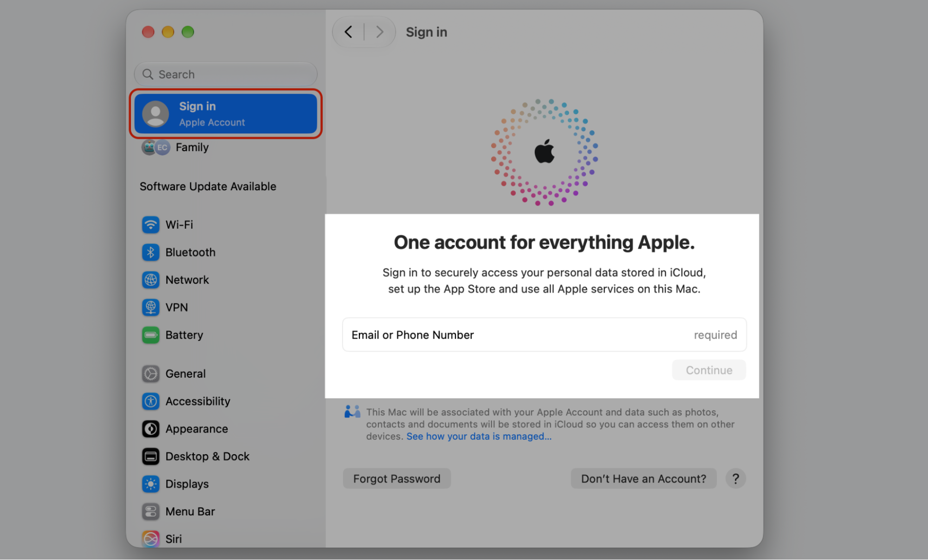Go back with the left chevron
The height and width of the screenshot is (560, 928).
[x=348, y=32]
